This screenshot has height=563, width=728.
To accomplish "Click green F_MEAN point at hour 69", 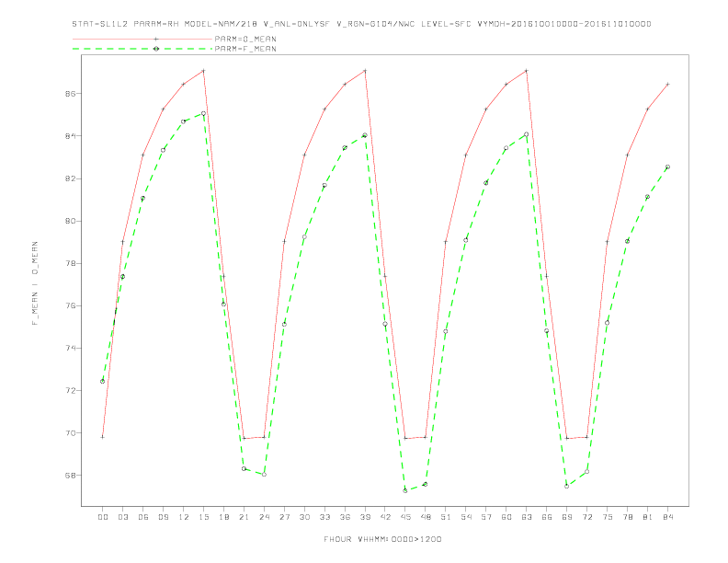I will coord(567,486).
